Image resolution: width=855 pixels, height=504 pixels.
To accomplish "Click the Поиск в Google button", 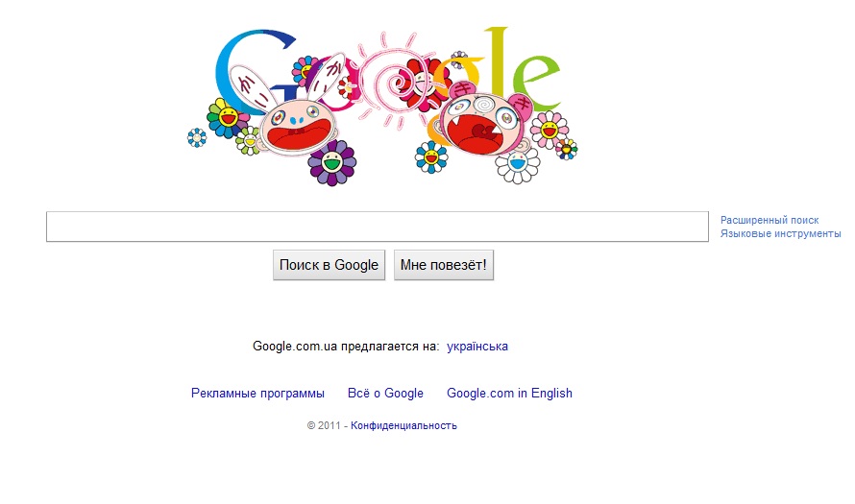I will [329, 265].
